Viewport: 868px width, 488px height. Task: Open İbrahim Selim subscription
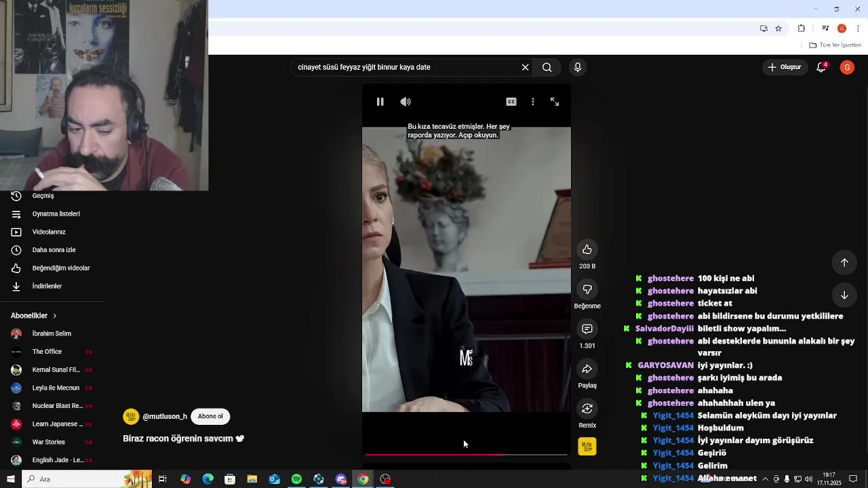(x=52, y=333)
